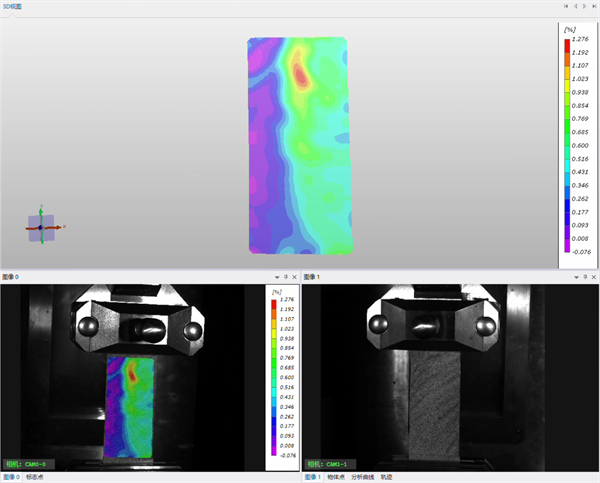Screen dimensions: 600x483
Task: Open the 物体点 tab
Action: (336, 477)
